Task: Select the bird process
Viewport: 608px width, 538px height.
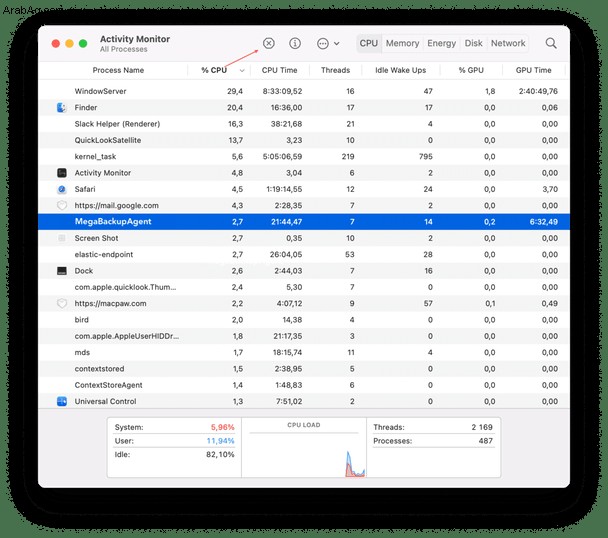Action: click(x=304, y=320)
